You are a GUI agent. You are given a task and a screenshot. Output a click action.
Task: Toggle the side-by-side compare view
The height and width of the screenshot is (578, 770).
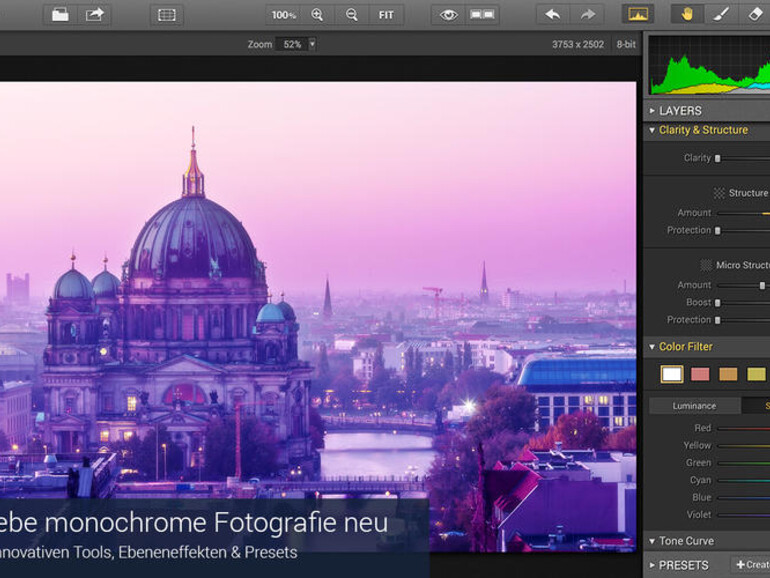click(482, 15)
